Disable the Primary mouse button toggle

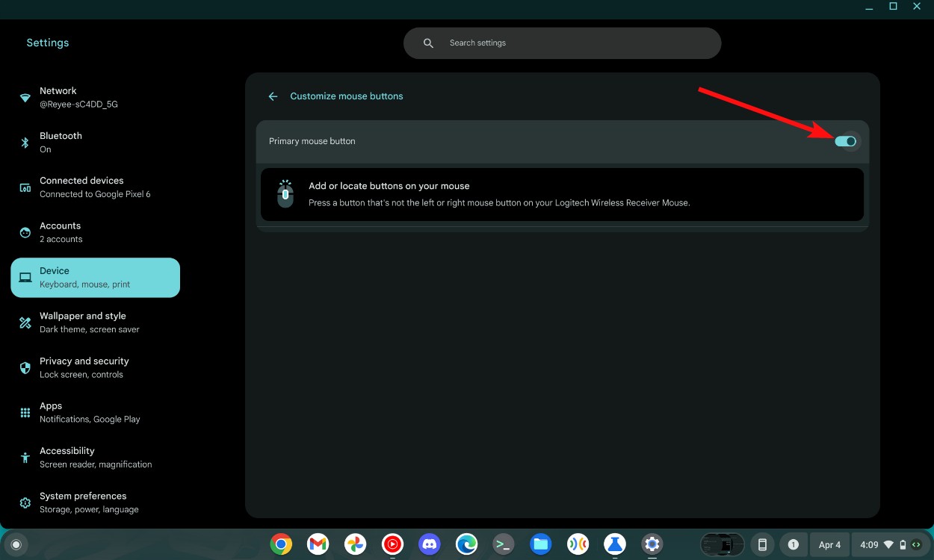click(x=847, y=141)
